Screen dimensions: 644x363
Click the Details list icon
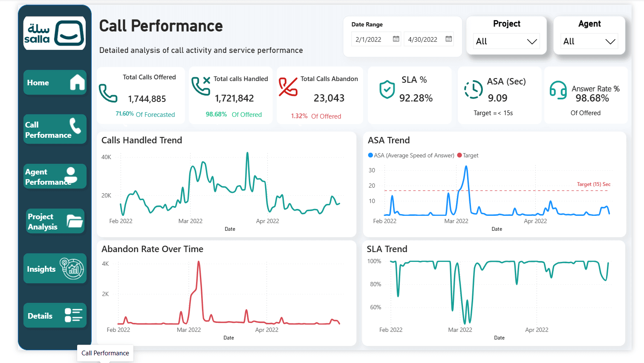pos(73,315)
